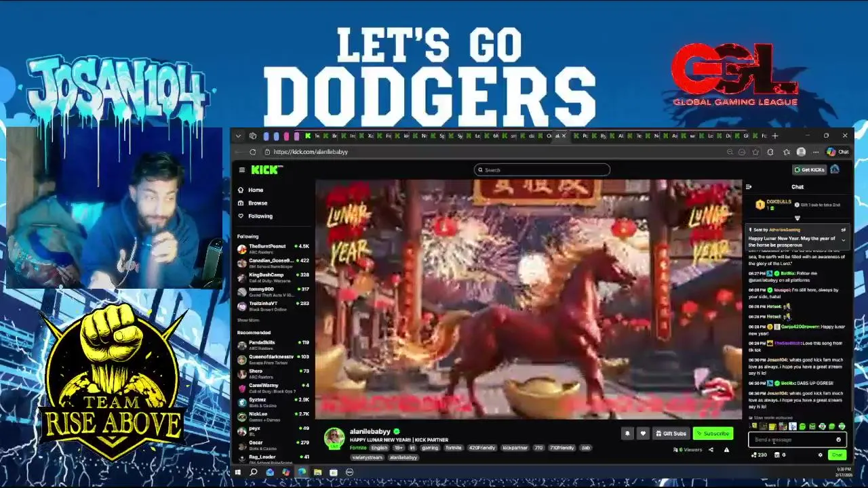
Task: Click the 420Friendly tag
Action: pos(482,448)
